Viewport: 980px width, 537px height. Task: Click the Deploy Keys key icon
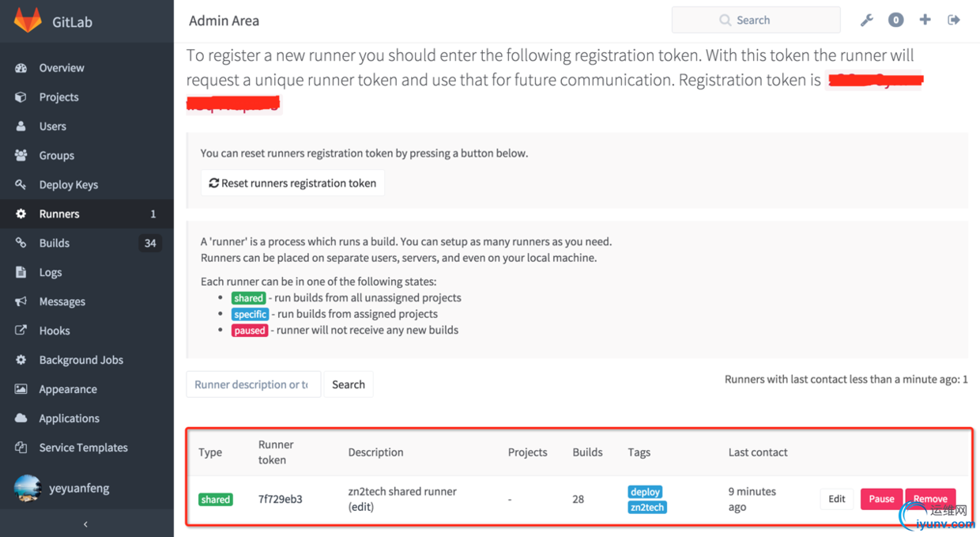click(21, 185)
